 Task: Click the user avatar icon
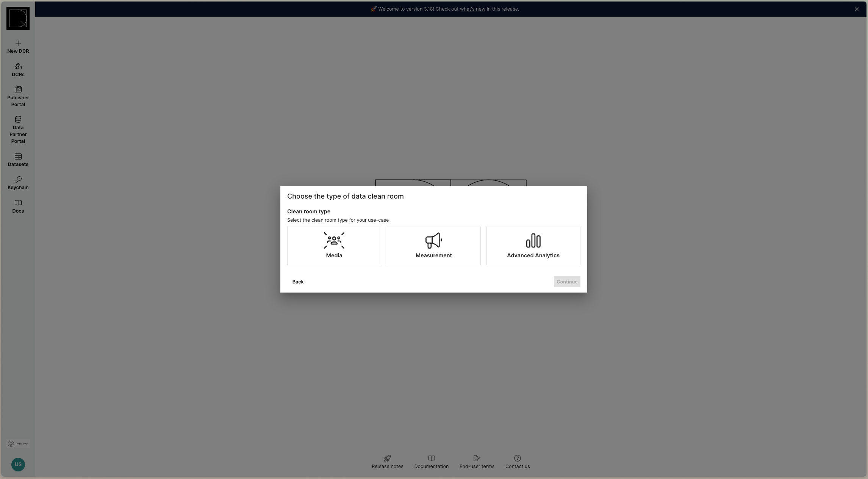click(x=18, y=464)
